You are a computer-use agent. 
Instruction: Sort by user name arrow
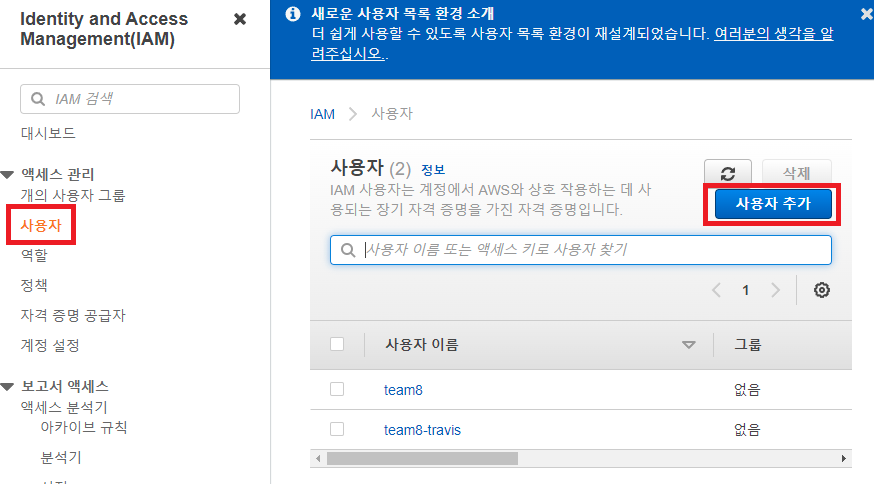(688, 345)
